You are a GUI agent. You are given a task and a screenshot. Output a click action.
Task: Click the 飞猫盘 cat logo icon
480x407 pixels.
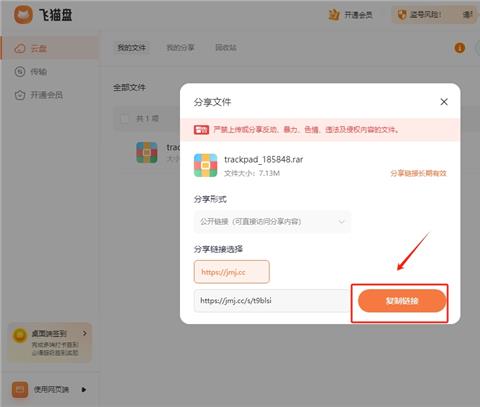23,15
